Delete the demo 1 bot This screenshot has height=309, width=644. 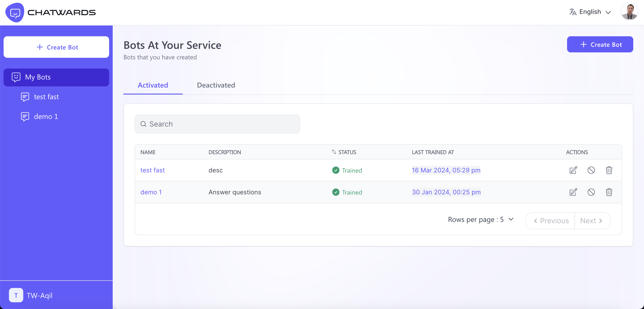[x=609, y=192]
